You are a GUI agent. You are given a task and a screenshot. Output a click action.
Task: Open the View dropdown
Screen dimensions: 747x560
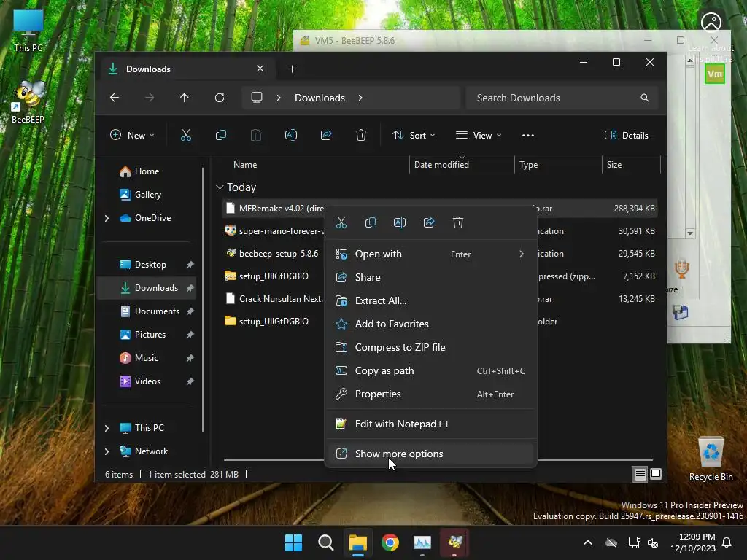point(479,135)
